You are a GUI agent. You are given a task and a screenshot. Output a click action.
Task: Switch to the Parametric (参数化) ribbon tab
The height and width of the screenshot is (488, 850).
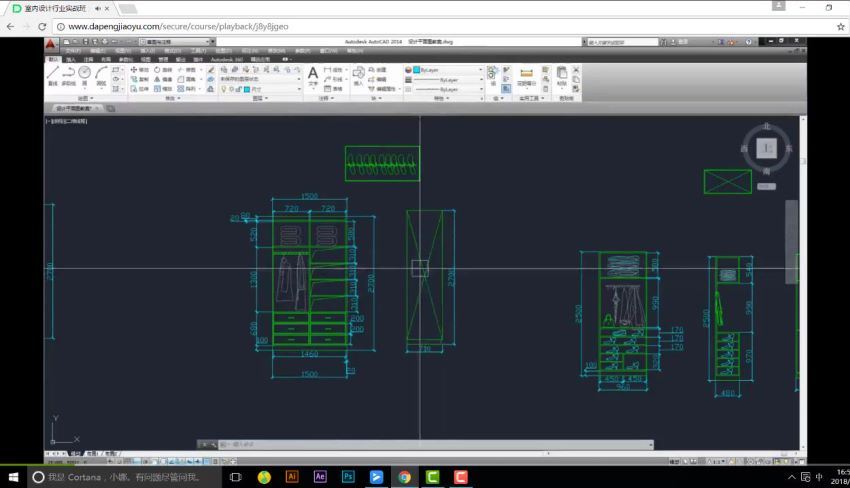pos(125,60)
